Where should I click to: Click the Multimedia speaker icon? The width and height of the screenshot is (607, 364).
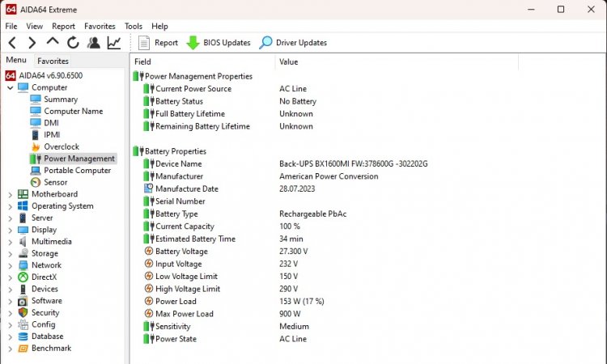[x=23, y=242]
